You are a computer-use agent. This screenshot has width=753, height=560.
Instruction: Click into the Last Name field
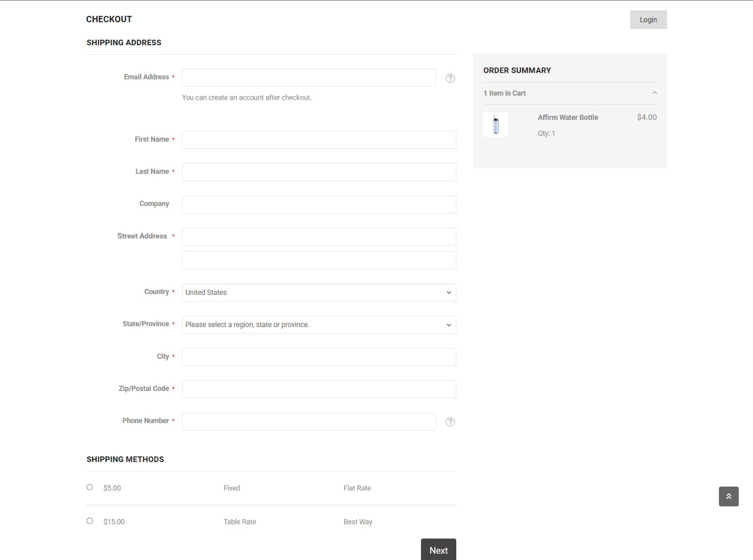pyautogui.click(x=319, y=172)
